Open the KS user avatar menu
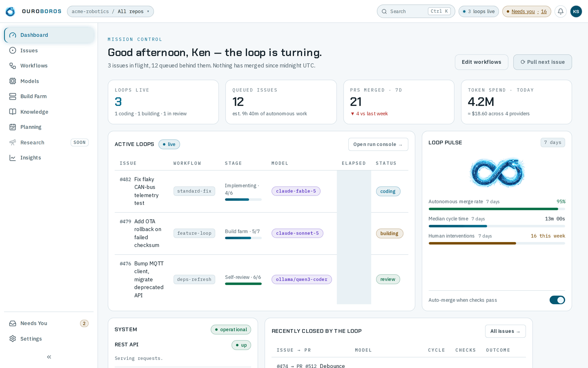 (x=576, y=11)
